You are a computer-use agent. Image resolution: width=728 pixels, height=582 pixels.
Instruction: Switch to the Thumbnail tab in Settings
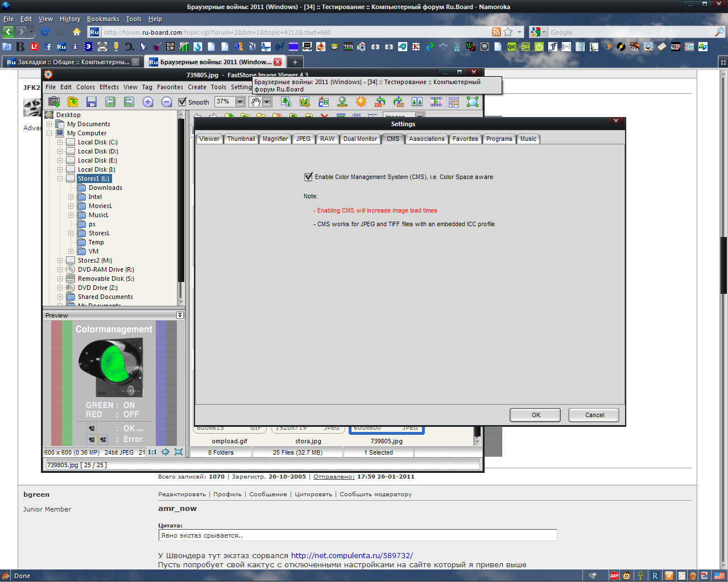point(241,139)
